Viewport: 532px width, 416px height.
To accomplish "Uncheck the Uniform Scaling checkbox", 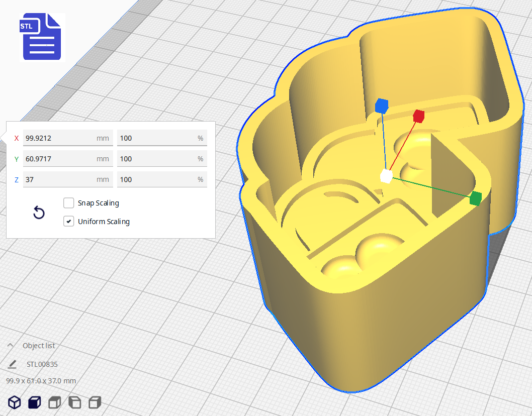I will pyautogui.click(x=69, y=221).
